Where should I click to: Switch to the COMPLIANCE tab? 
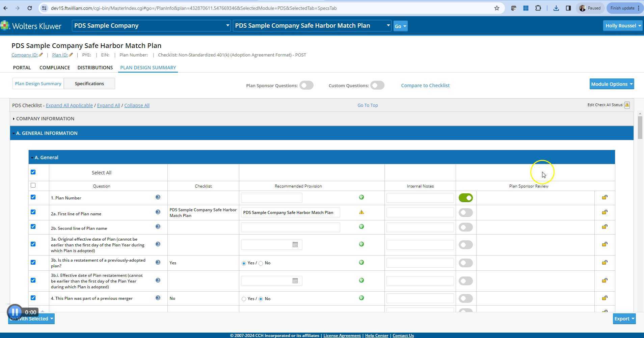(55, 68)
